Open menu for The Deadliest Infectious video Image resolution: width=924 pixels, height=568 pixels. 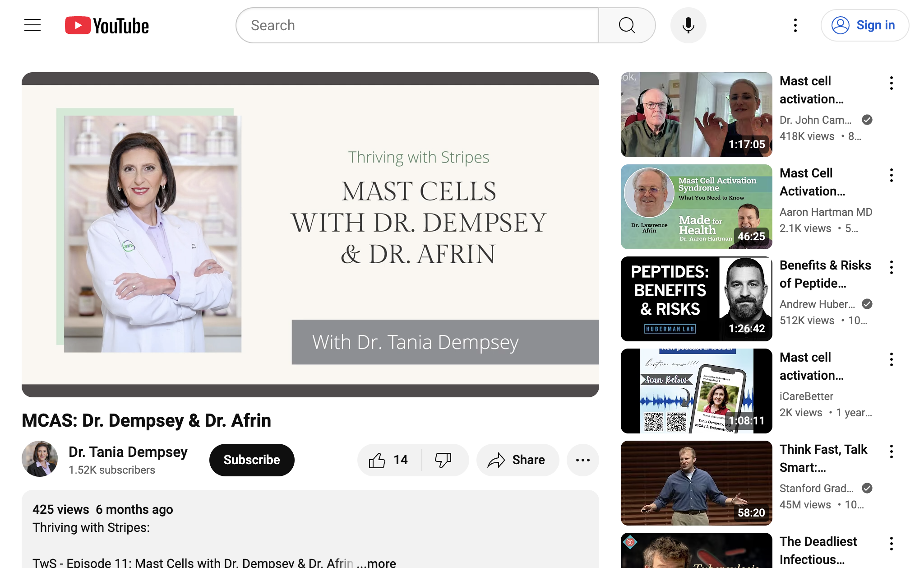point(891,544)
